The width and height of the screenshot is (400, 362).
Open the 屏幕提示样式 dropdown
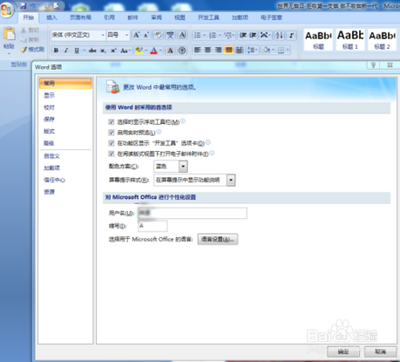[x=231, y=180]
